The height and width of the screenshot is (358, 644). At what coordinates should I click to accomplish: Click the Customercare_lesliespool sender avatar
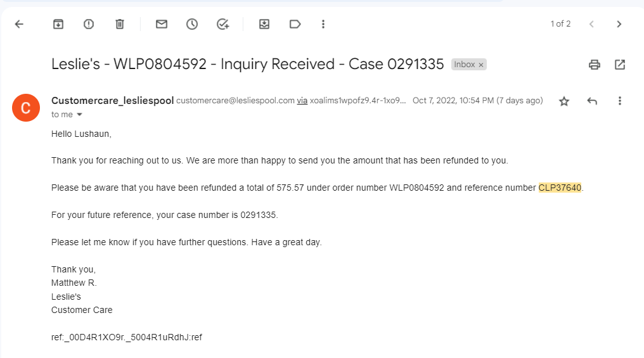[x=26, y=108]
